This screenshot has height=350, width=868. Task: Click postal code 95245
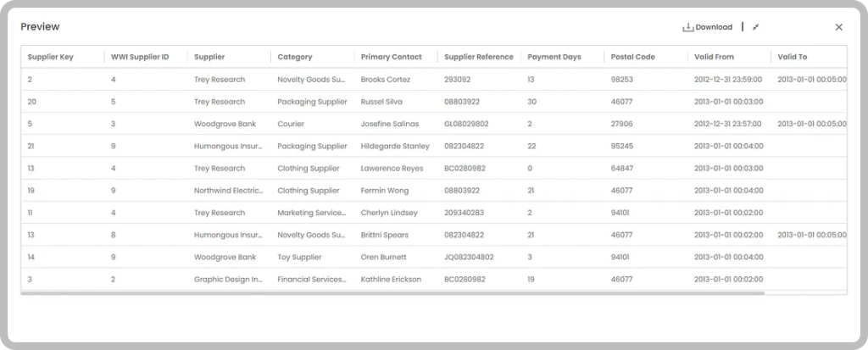(x=621, y=147)
